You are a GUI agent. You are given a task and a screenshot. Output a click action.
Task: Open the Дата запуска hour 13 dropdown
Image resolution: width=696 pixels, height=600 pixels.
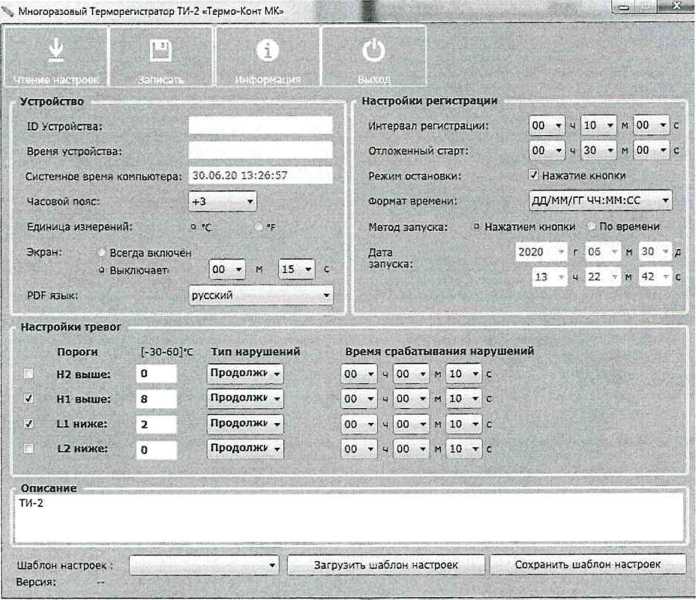[x=550, y=277]
